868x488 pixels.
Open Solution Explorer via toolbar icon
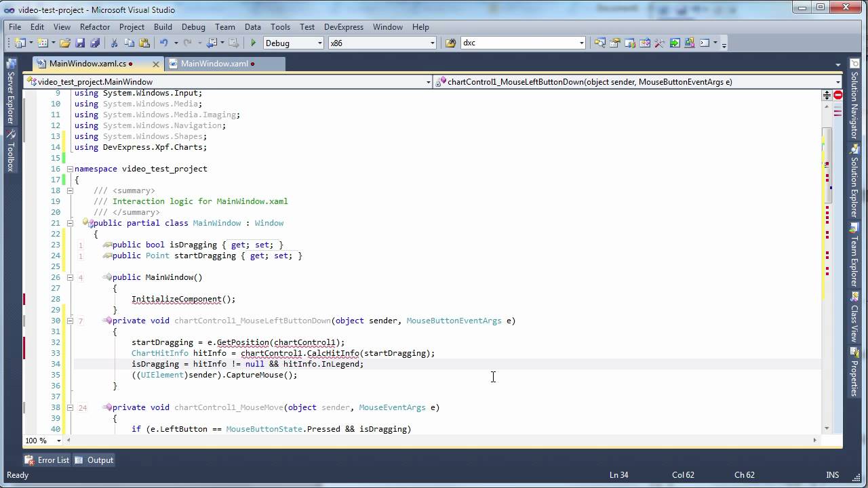pos(599,43)
